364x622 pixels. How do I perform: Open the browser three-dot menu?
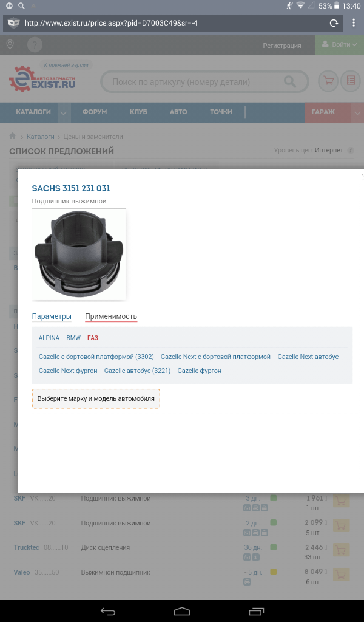tap(354, 22)
